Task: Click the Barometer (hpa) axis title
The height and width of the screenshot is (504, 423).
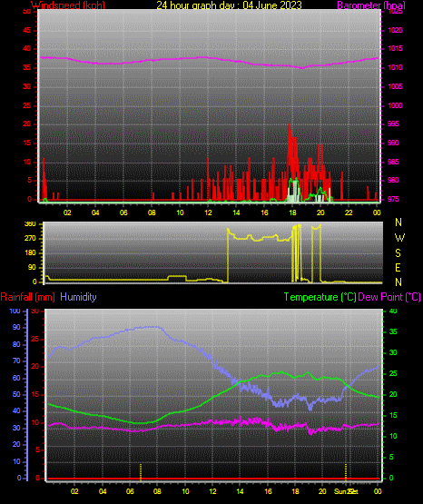Action: click(x=371, y=5)
